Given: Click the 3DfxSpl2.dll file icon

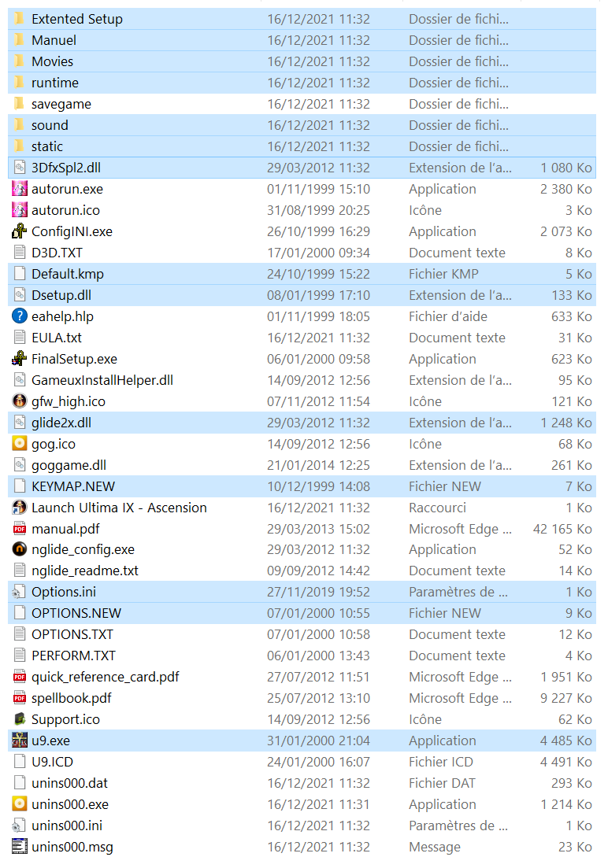Looking at the screenshot, I should (x=20, y=167).
